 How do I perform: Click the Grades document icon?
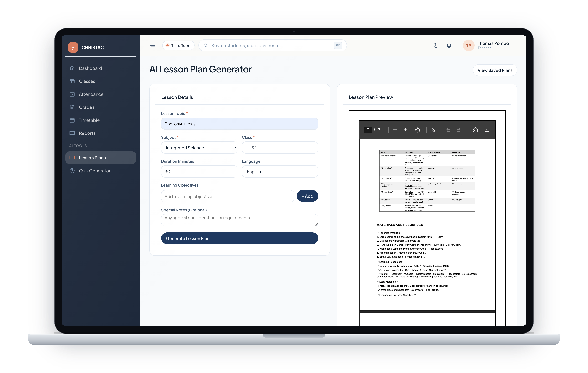coord(72,107)
